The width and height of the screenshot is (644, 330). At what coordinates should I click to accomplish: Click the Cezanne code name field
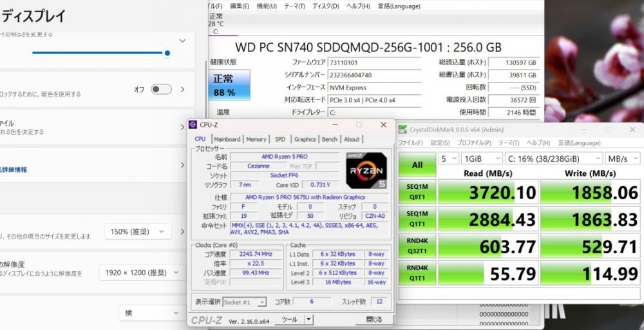[259, 166]
